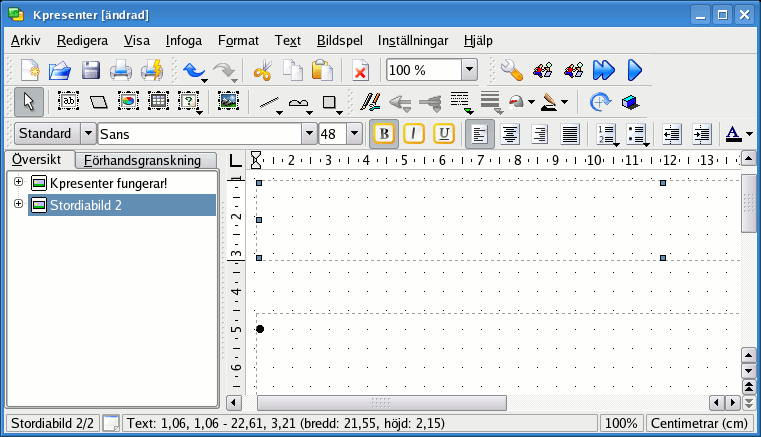Open the font size dropdown showing 48

pos(355,133)
